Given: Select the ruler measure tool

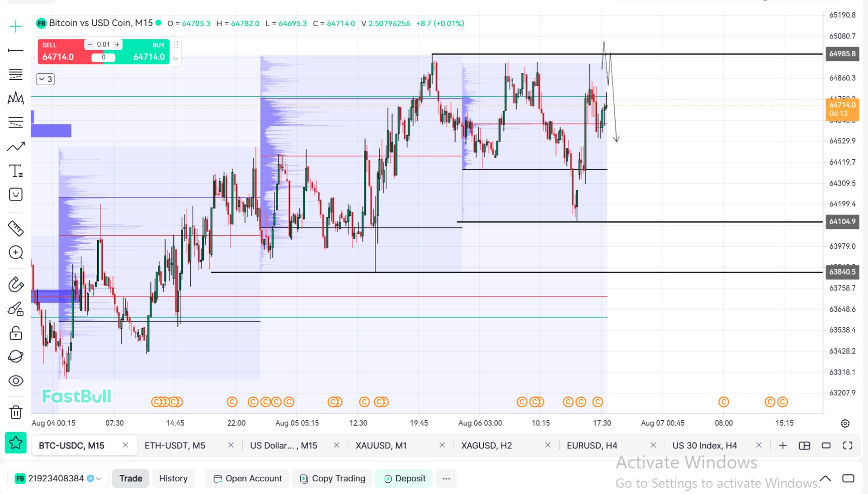Looking at the screenshot, I should coord(16,228).
